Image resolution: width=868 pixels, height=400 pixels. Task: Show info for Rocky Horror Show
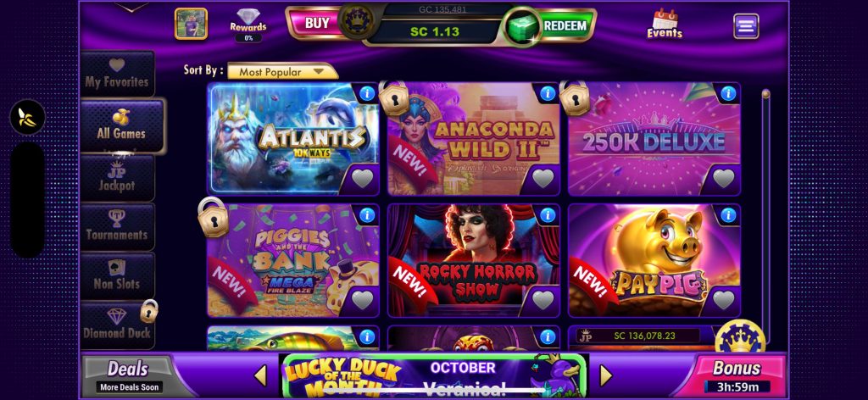(547, 215)
